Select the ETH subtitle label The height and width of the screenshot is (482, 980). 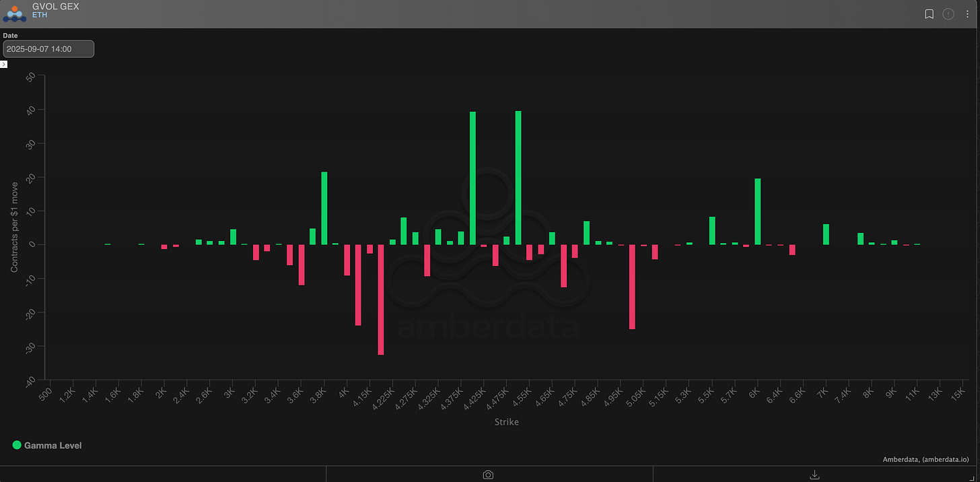pos(40,15)
